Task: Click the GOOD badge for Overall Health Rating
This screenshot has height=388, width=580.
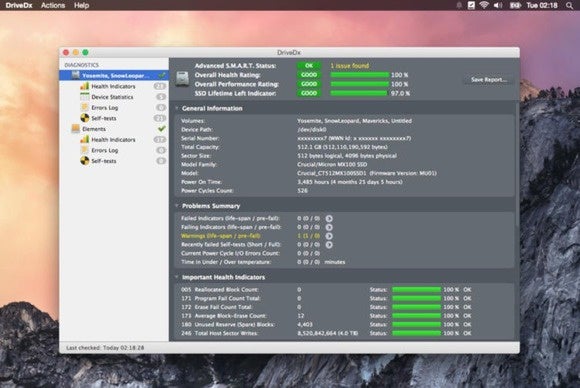Action: (x=309, y=75)
